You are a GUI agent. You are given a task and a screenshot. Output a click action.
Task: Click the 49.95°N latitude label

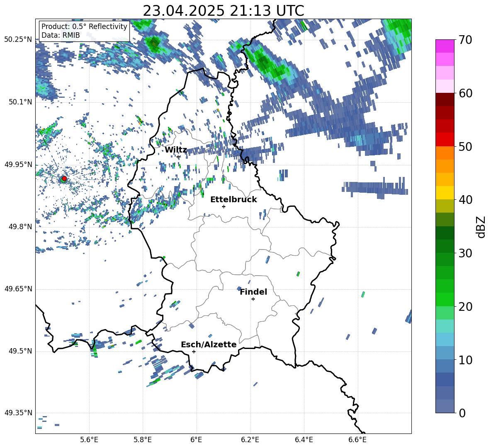tap(18, 164)
